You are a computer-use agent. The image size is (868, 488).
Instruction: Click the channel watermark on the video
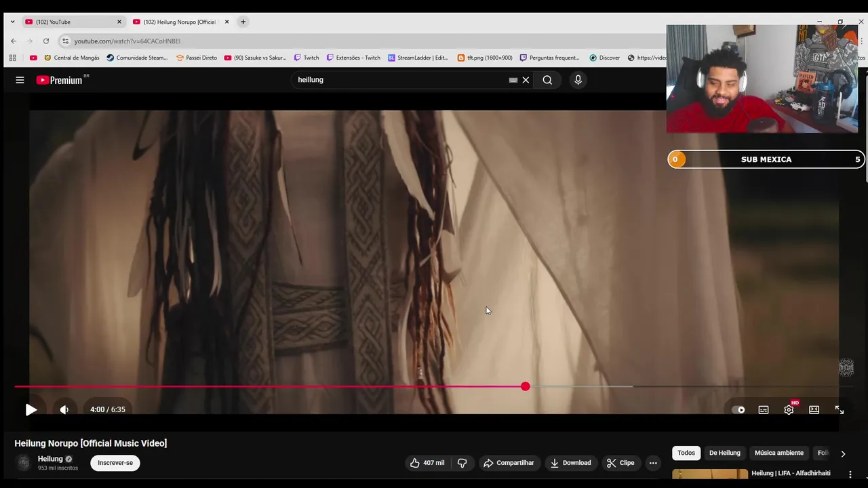click(x=846, y=368)
